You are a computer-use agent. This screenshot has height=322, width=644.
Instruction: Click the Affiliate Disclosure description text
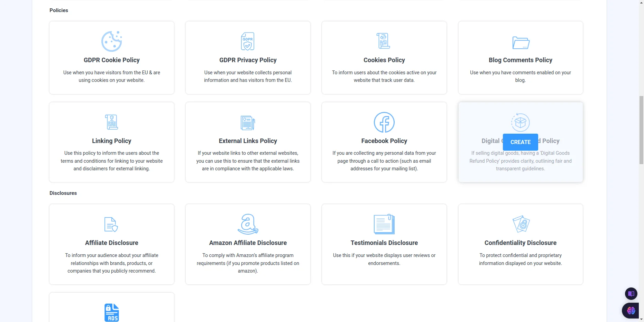pos(112,263)
